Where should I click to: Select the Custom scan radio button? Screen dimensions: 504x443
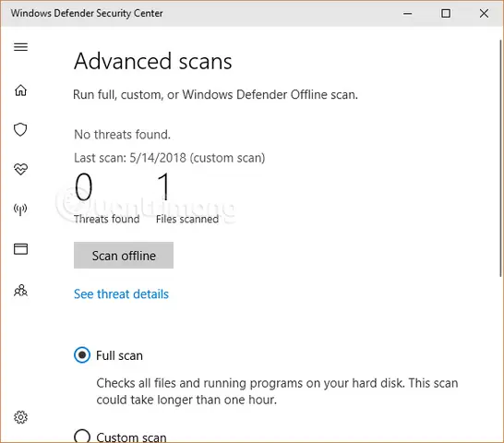coord(82,437)
